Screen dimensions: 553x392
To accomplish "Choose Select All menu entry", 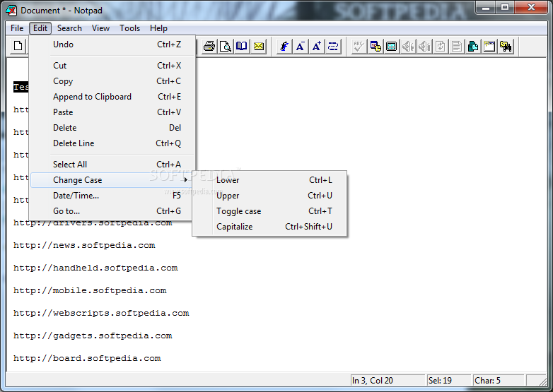I will point(112,164).
